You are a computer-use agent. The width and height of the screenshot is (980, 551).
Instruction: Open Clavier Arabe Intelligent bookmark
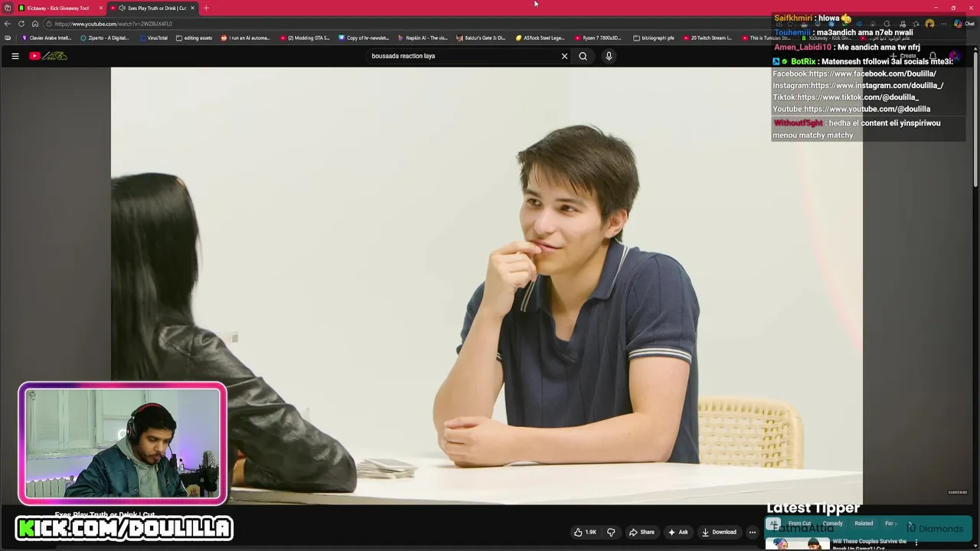tap(47, 37)
